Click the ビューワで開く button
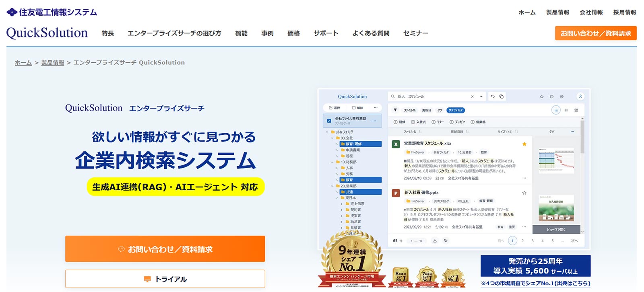The height and width of the screenshot is (292, 644). point(556,230)
